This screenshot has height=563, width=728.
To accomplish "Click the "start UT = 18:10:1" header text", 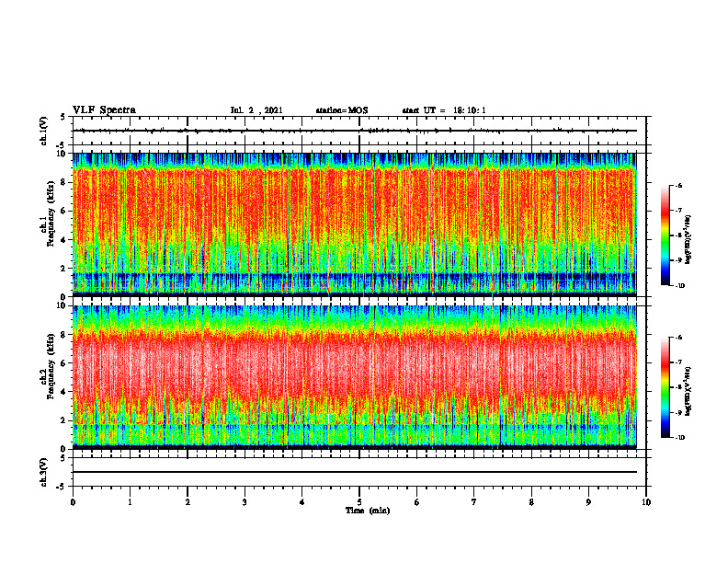I will tap(444, 110).
